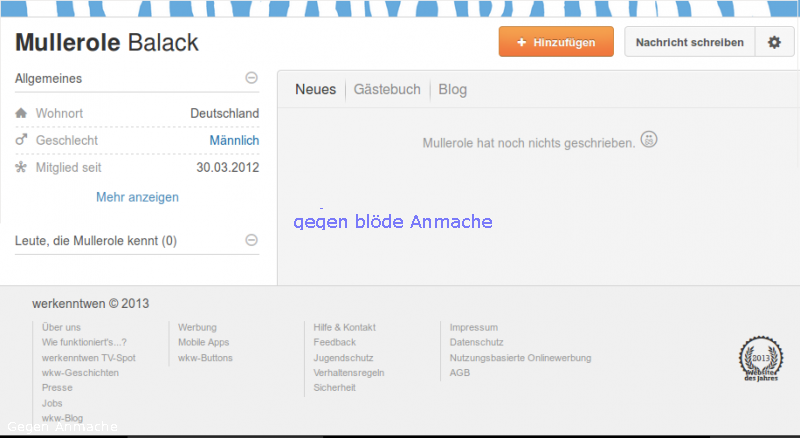Open the Über uns footer link
The height and width of the screenshot is (438, 800).
tap(61, 327)
